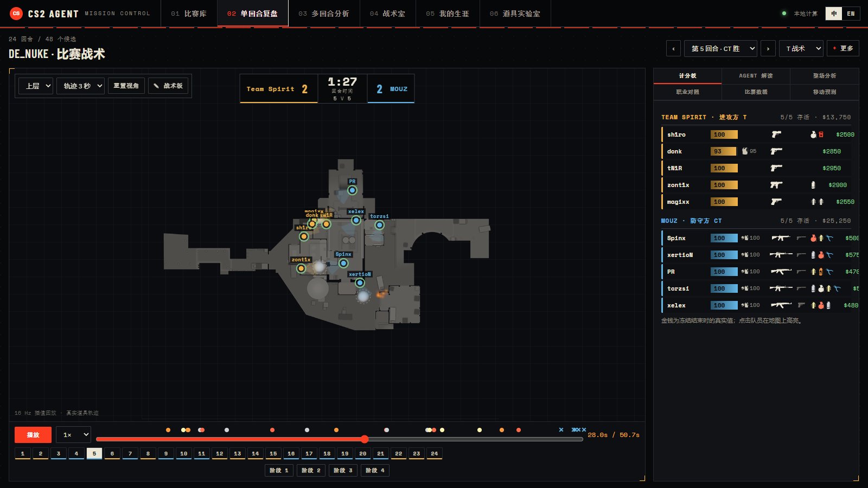Click donk's armor icon showing 95
868x488 pixels.
745,151
